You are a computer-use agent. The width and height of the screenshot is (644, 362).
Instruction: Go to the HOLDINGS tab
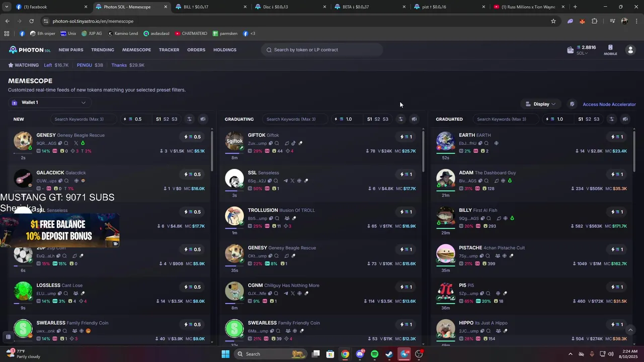[x=225, y=50]
